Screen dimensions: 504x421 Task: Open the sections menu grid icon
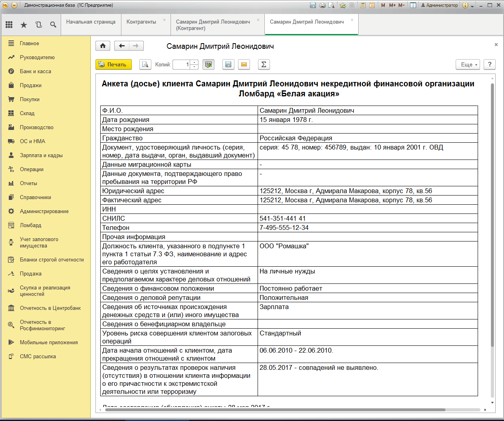[9, 25]
